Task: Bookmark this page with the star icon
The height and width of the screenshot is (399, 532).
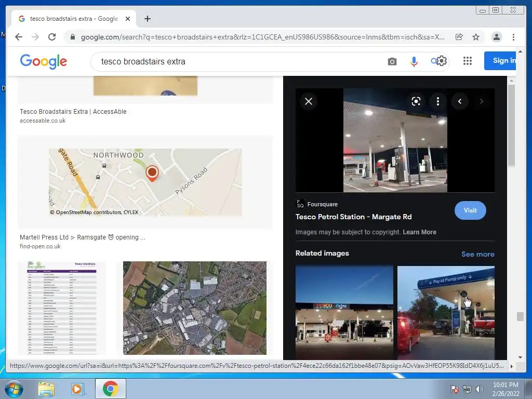Action: [x=476, y=37]
